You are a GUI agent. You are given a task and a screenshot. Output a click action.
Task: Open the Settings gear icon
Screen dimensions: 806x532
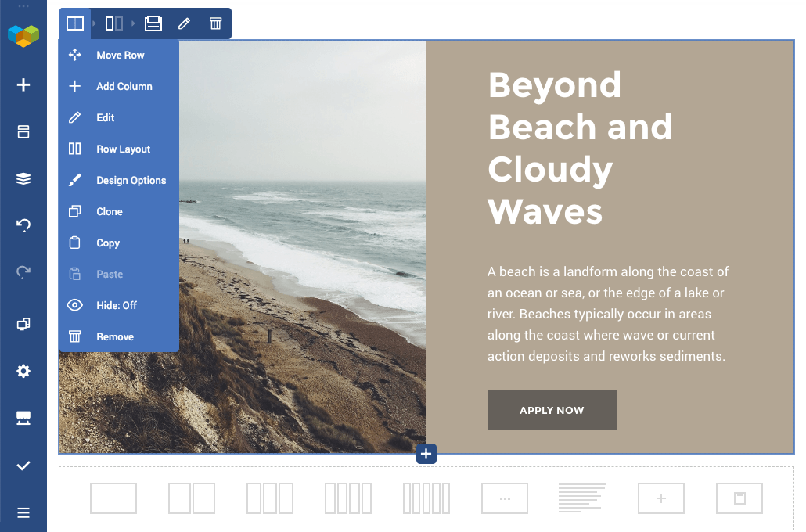(23, 371)
